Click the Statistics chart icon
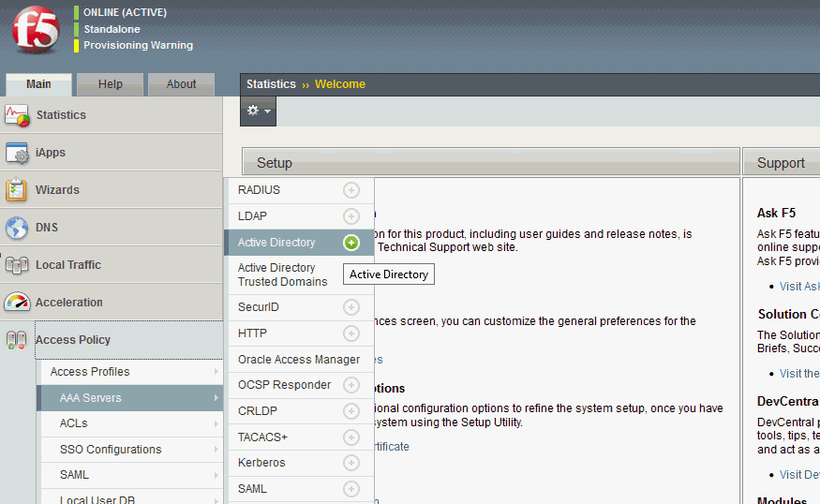Image resolution: width=820 pixels, height=504 pixels. [18, 115]
